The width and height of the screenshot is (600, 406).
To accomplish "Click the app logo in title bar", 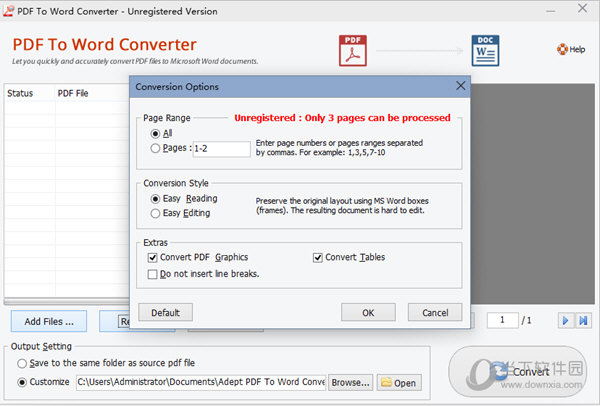I will click(x=8, y=11).
